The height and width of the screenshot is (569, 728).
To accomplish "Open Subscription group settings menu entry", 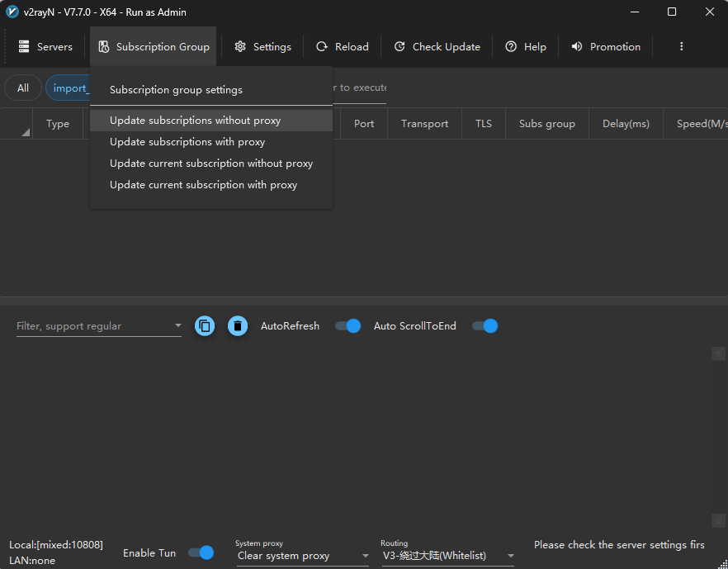I will click(x=176, y=90).
